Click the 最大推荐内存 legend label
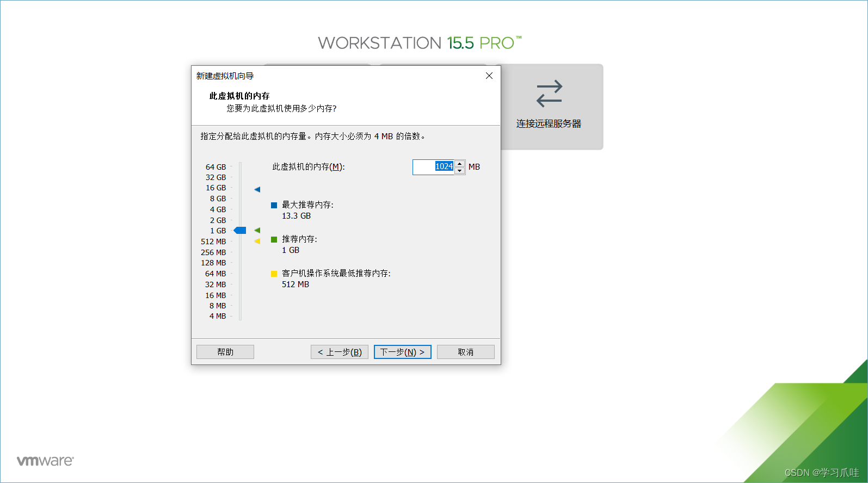Viewport: 868px width, 483px height. [307, 205]
